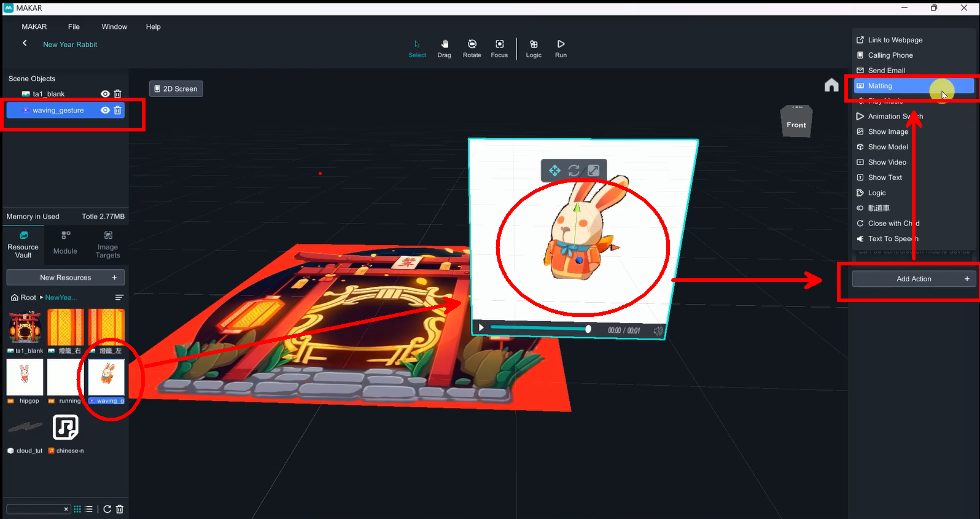The height and width of the screenshot is (519, 980).
Task: Delete the waving_gesture scene object
Action: pyautogui.click(x=118, y=111)
